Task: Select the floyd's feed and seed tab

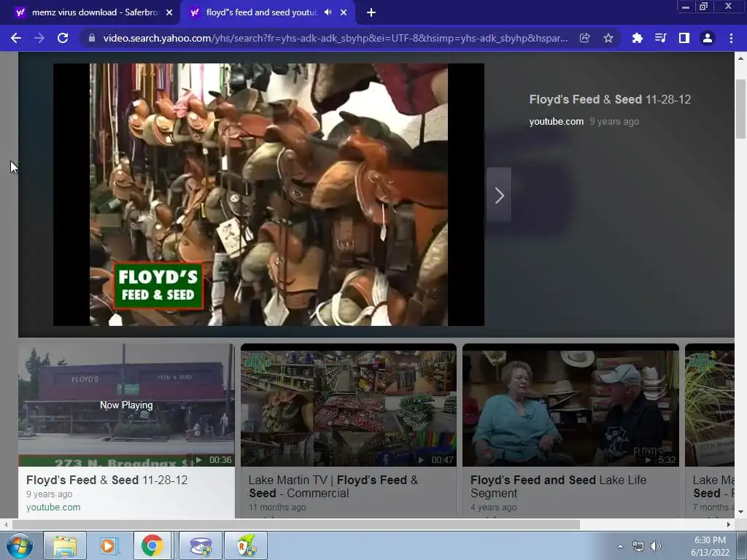Action: [x=262, y=12]
